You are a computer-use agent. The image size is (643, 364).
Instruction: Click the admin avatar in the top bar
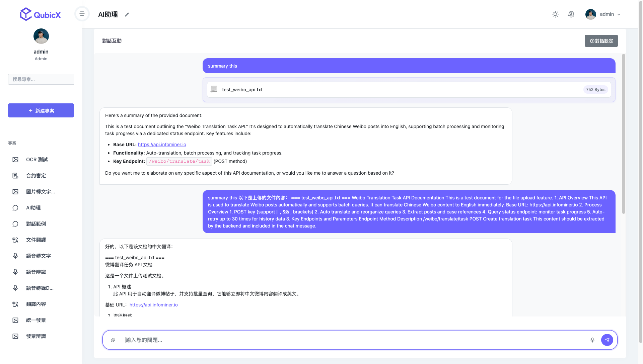point(591,14)
